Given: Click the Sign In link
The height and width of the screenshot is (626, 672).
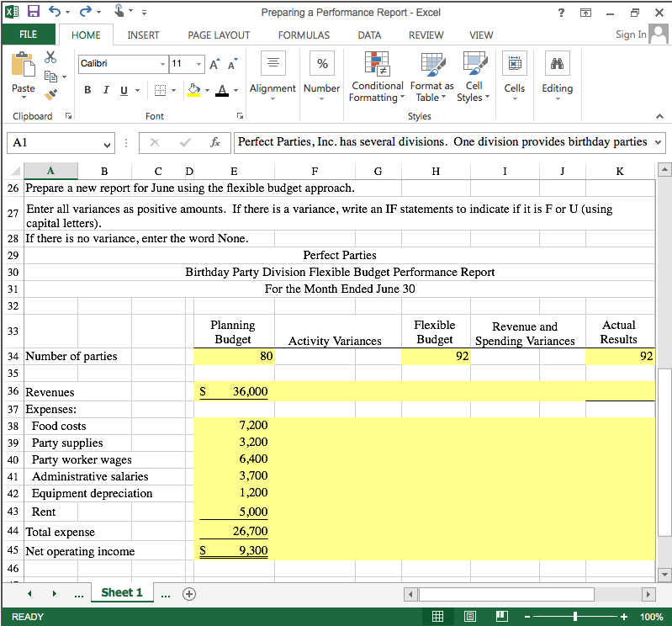Looking at the screenshot, I should coord(631,34).
